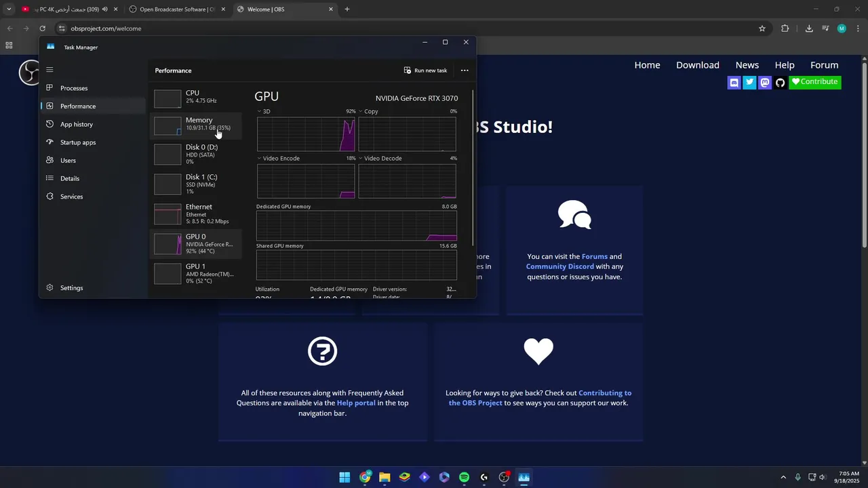Switch to Open Broadcaster Software tab
This screenshot has width=868, height=488.
tap(177, 9)
